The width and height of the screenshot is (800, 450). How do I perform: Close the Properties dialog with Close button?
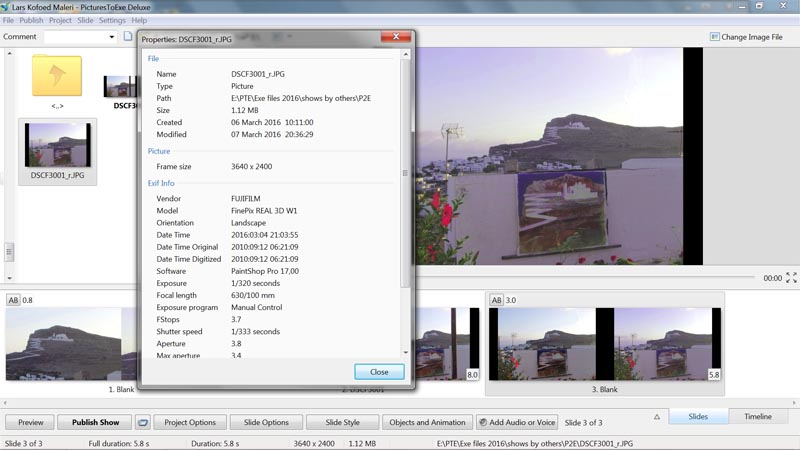coord(379,372)
